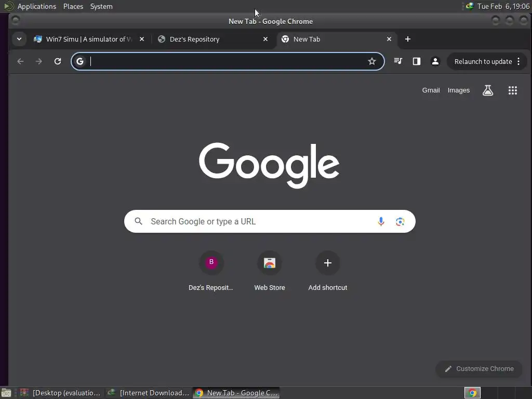Open the Chrome profile menu

435,61
